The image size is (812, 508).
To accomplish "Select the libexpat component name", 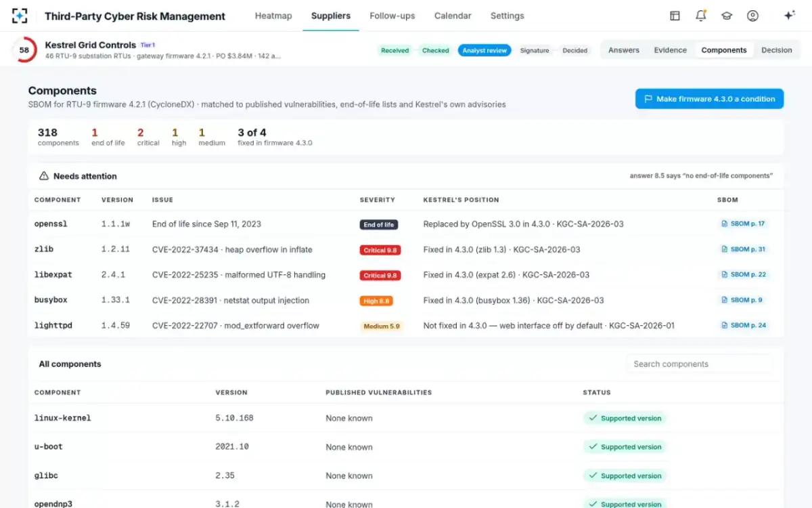I will [x=53, y=275].
